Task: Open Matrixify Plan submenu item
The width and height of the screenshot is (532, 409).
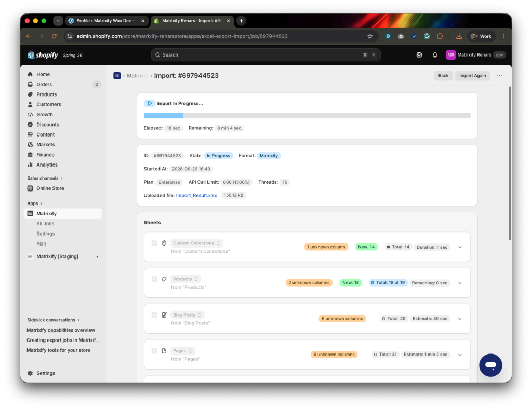Action: pos(42,243)
